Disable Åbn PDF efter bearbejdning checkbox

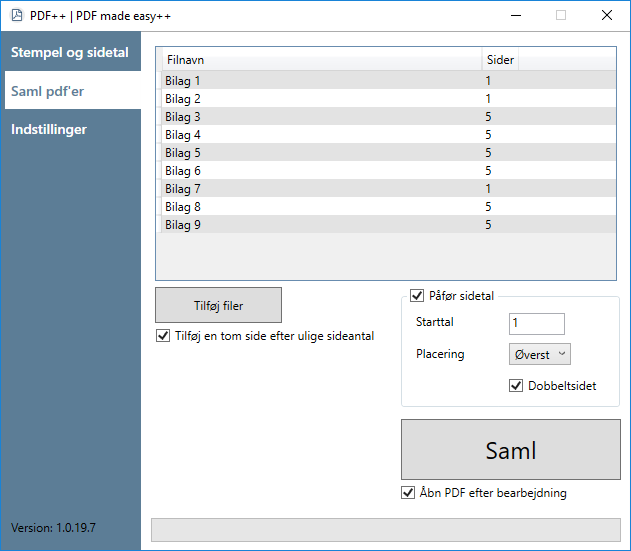[408, 493]
